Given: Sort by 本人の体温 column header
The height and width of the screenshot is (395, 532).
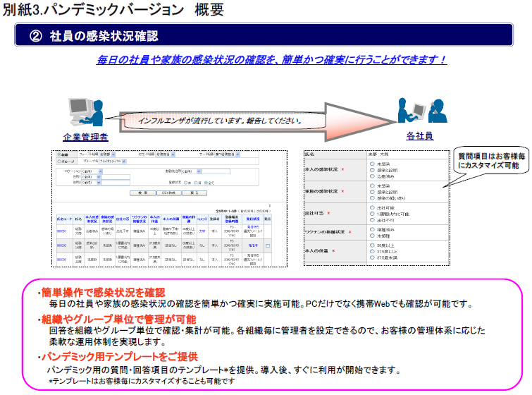Looking at the screenshot, I should point(155,219).
